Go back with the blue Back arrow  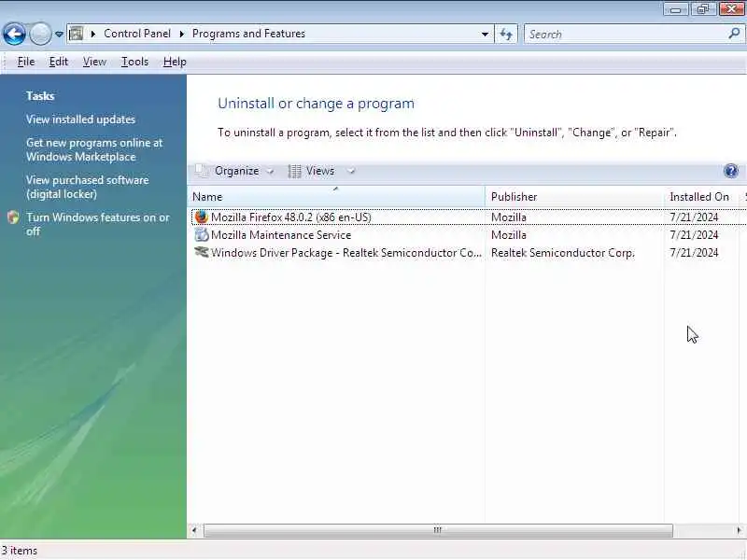click(14, 34)
